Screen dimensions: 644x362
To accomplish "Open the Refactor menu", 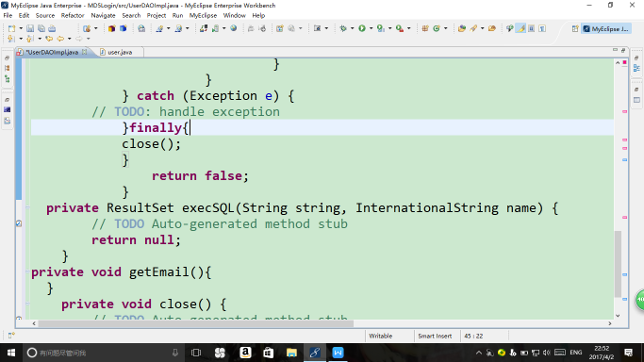I will pos(73,16).
